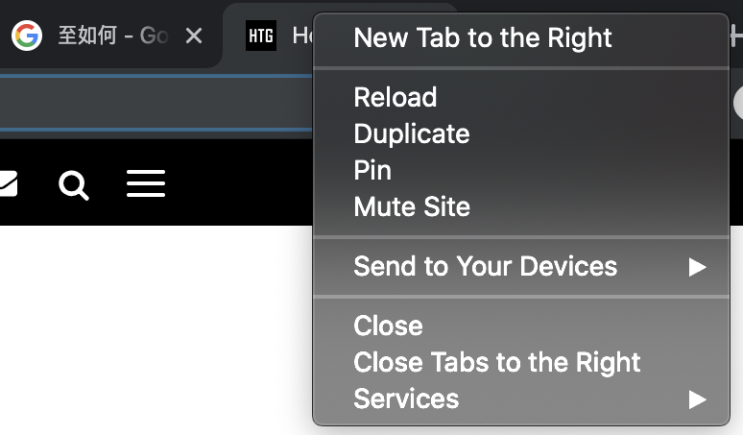Image resolution: width=743 pixels, height=435 pixels.
Task: Click the envelope icon in the site header
Action: [x=7, y=184]
